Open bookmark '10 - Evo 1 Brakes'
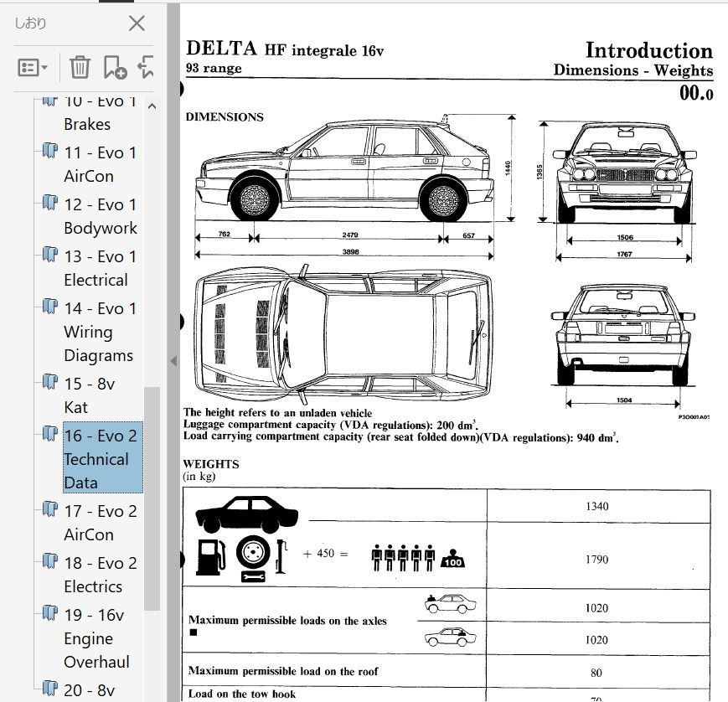Image resolution: width=728 pixels, height=702 pixels. click(x=101, y=114)
